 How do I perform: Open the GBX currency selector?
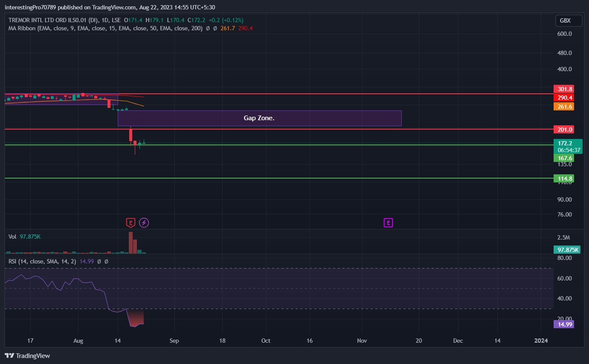coord(569,20)
